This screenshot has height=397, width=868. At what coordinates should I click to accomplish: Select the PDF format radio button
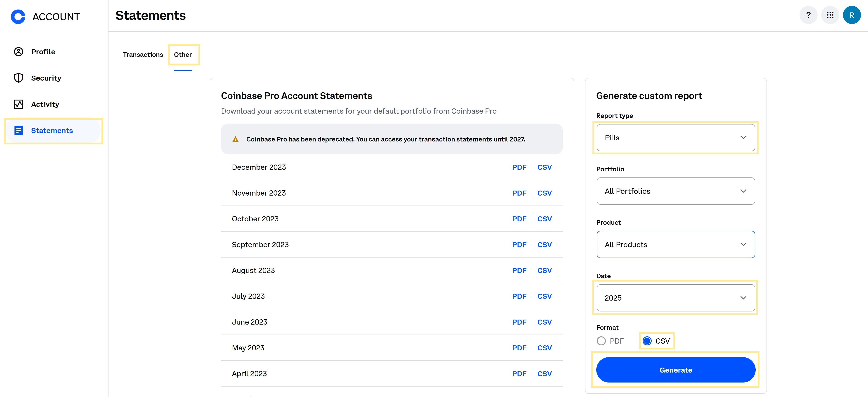(601, 341)
